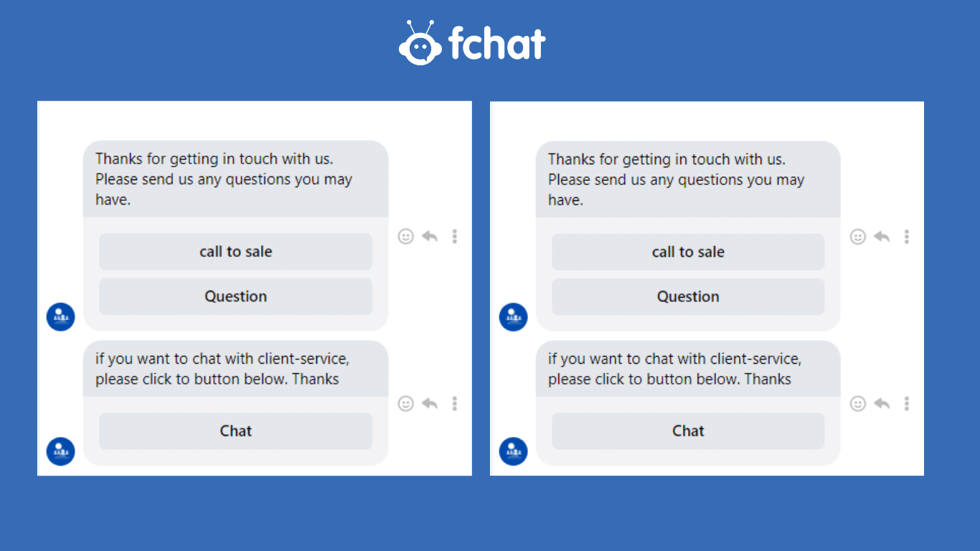Select the "Question" button in right chat

688,296
